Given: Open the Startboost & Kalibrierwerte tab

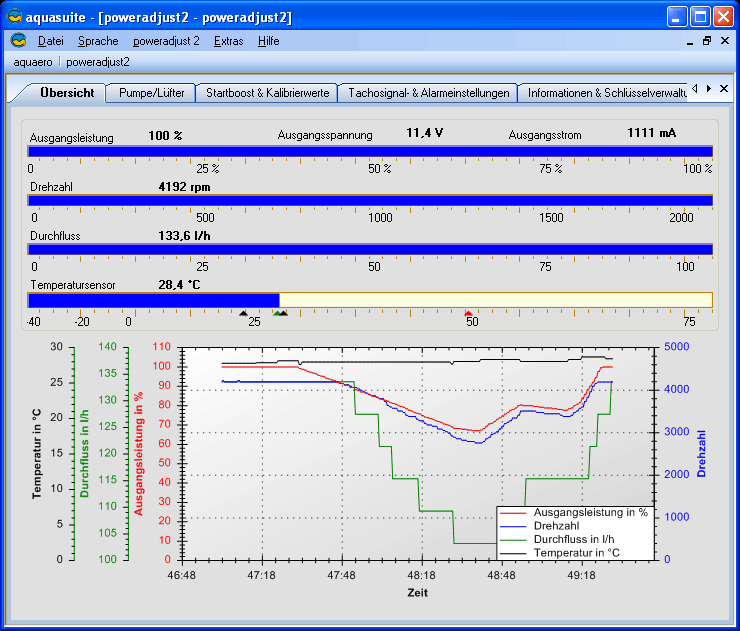Looking at the screenshot, I should coord(268,93).
